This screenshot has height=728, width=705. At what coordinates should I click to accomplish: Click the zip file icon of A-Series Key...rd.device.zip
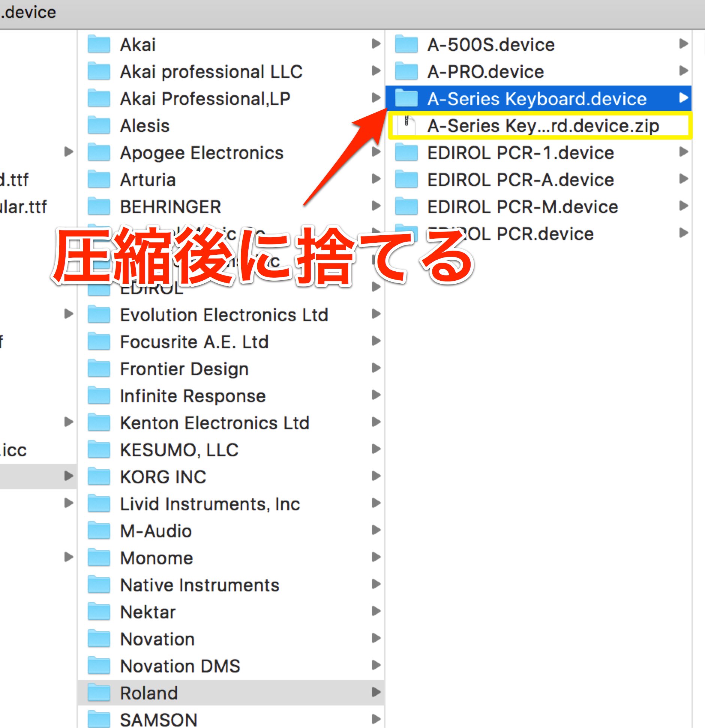[x=406, y=125]
